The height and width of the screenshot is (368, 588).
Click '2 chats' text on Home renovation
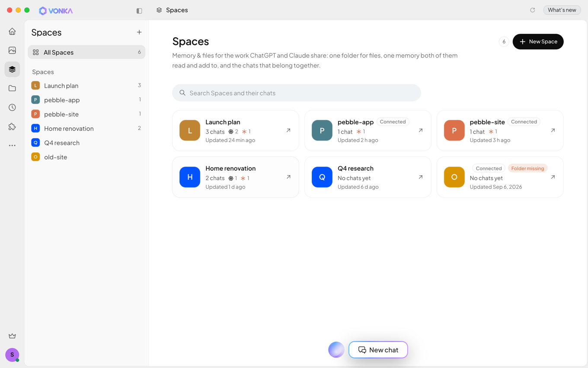tap(215, 178)
